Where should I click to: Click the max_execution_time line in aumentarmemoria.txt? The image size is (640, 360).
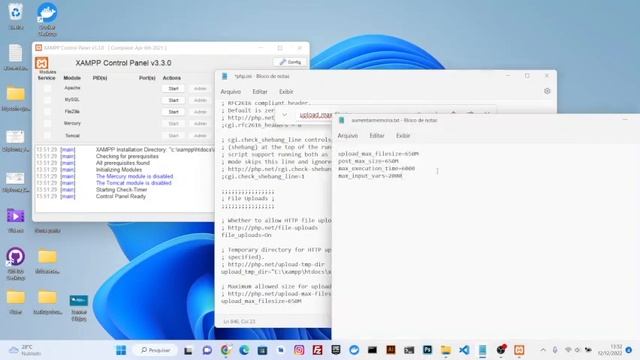tap(376, 169)
